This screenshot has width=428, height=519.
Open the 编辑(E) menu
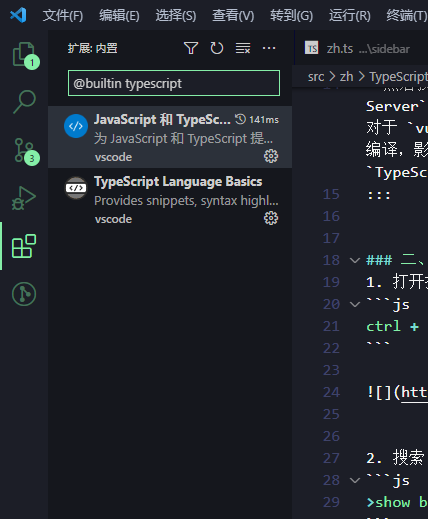119,15
